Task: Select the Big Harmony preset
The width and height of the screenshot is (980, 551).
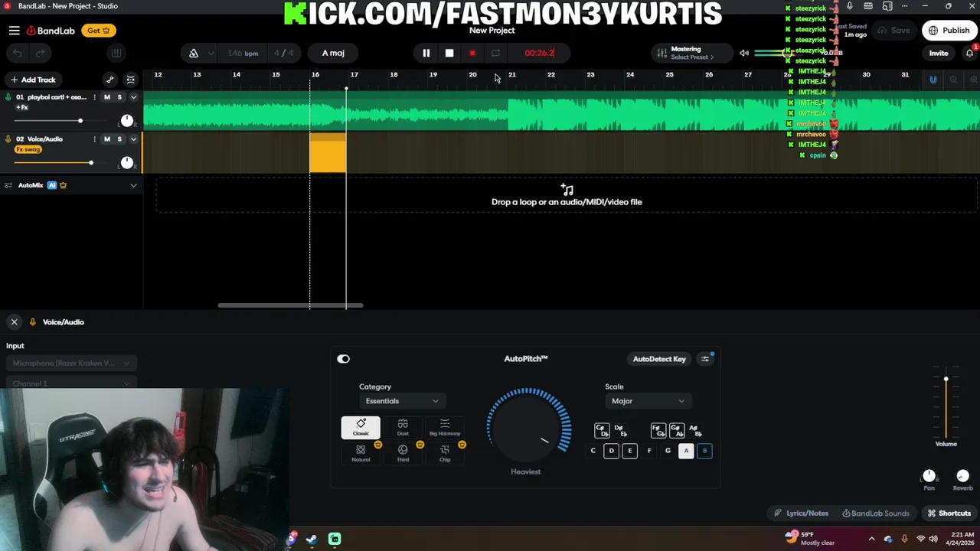Action: (445, 428)
